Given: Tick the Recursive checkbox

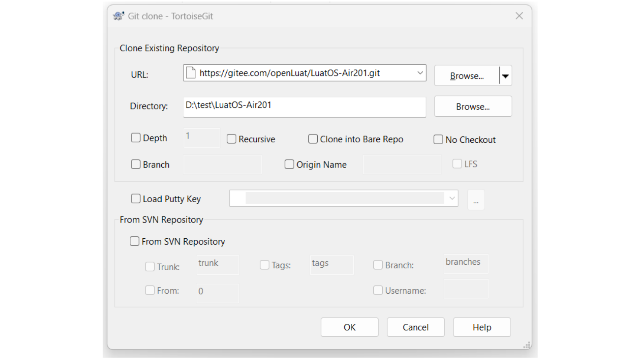Looking at the screenshot, I should pyautogui.click(x=232, y=139).
